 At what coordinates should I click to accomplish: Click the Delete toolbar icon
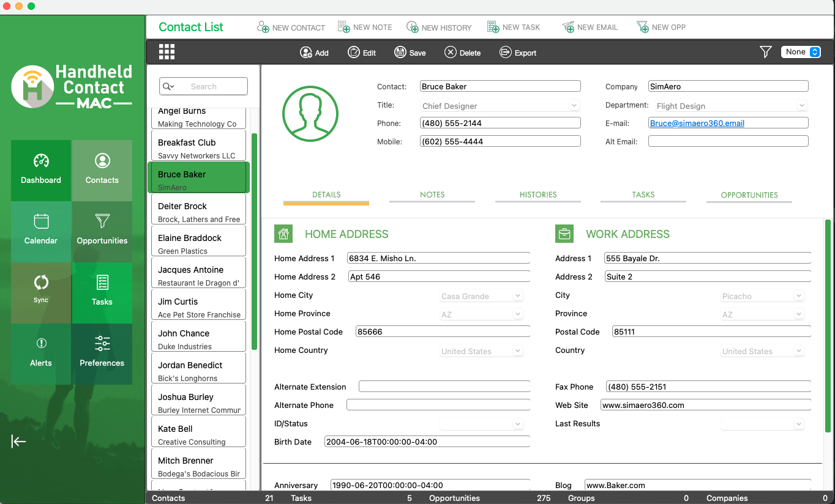pyautogui.click(x=451, y=53)
